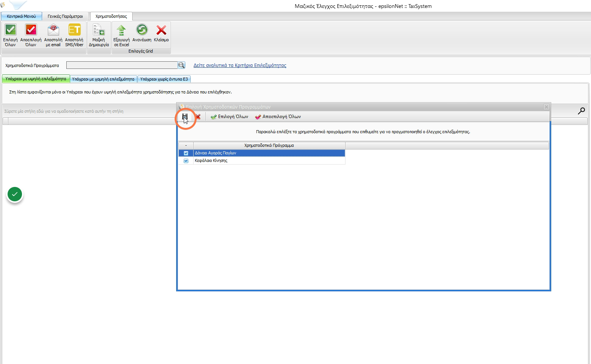Image resolution: width=591 pixels, height=364 pixels.
Task: Open Δείτε αναλυτικά τα Κριτήρια Επιλεξιμότητας link
Action: pyautogui.click(x=240, y=65)
